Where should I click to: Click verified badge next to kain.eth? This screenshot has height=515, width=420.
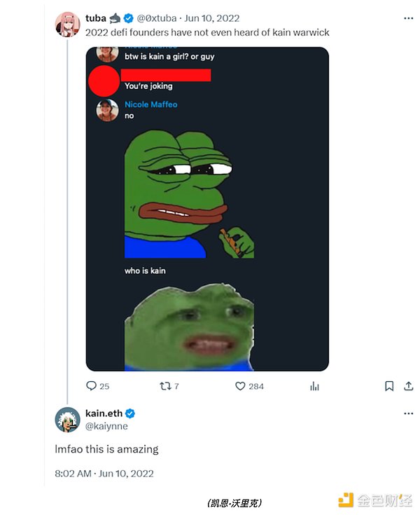tap(130, 413)
